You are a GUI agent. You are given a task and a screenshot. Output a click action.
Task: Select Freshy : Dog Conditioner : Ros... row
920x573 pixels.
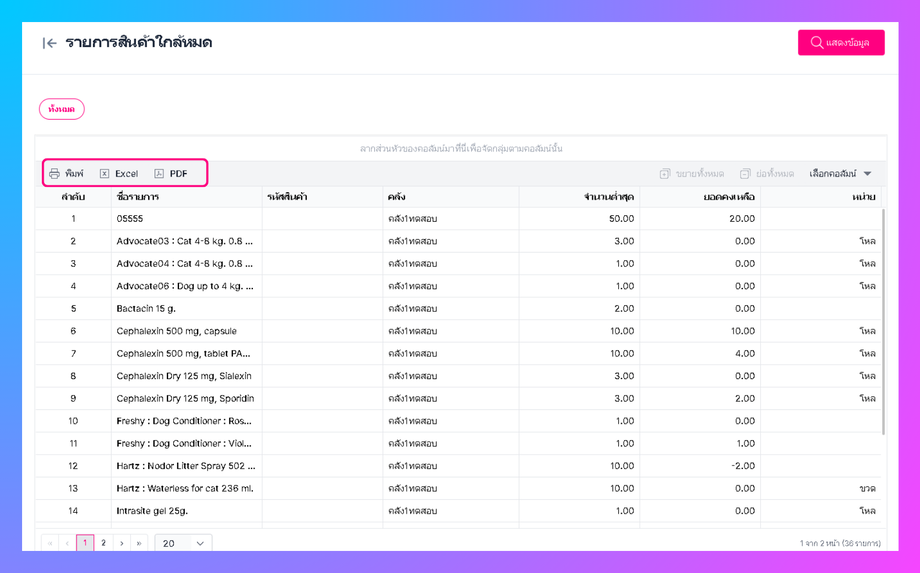click(x=458, y=421)
